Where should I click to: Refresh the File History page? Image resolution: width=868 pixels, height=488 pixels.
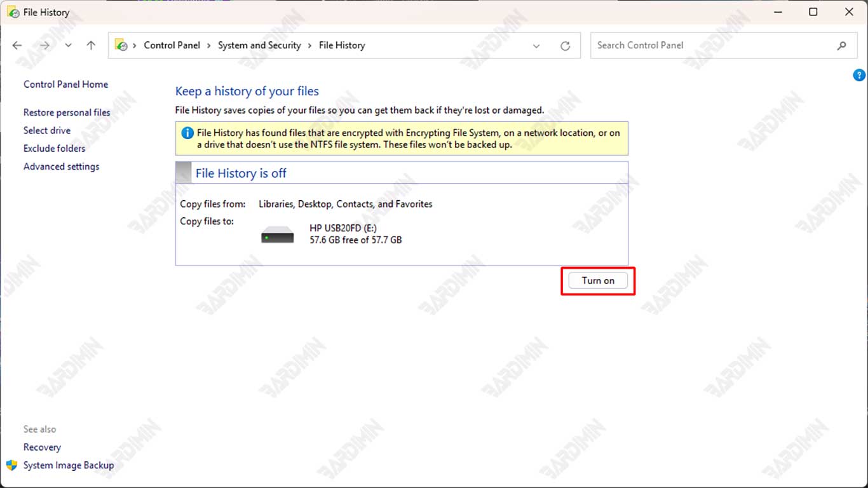point(565,46)
